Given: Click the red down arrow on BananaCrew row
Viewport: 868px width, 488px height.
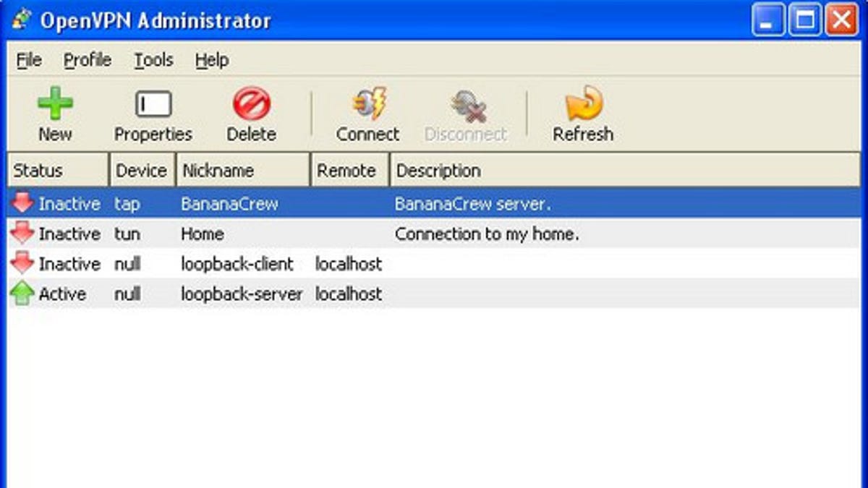Looking at the screenshot, I should (x=22, y=203).
